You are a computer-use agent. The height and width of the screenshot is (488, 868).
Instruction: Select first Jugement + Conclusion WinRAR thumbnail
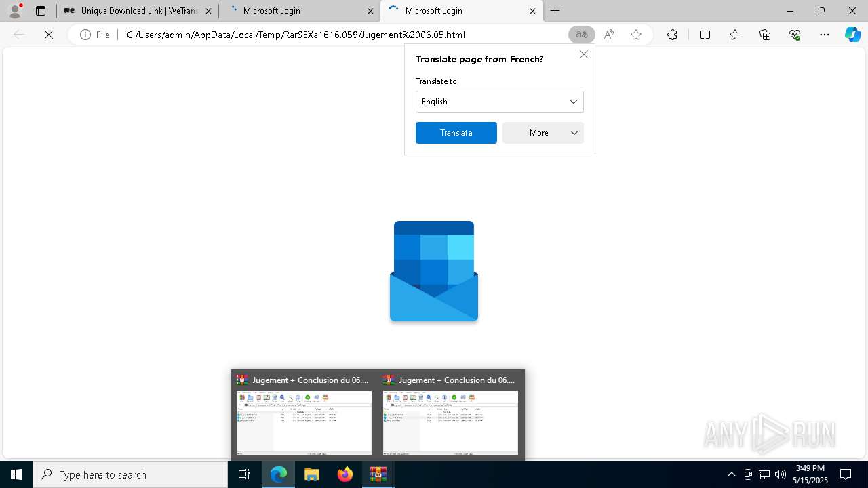(304, 415)
